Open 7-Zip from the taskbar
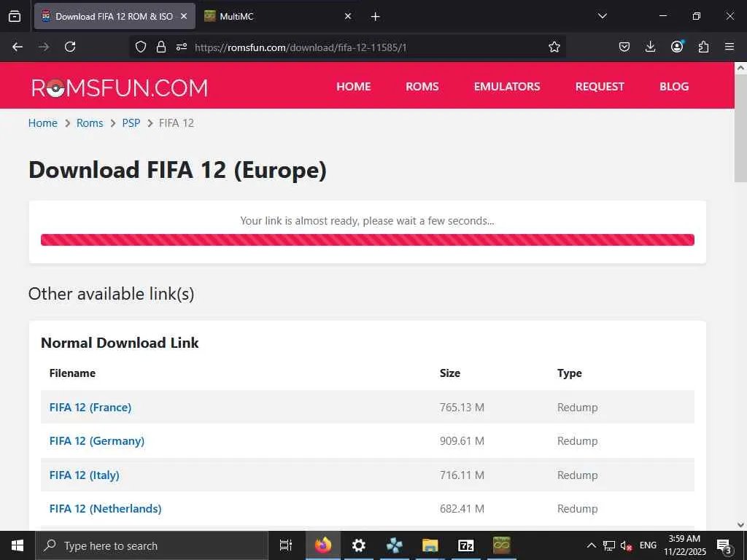 [465, 545]
